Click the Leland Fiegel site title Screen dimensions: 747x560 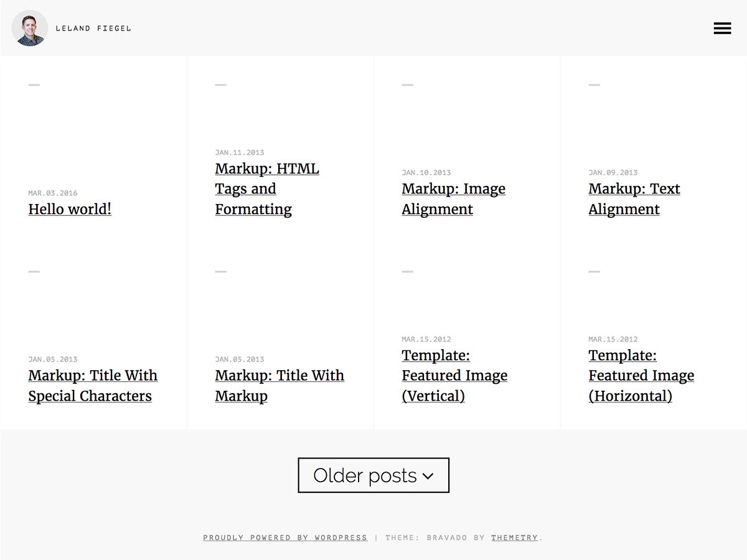(x=93, y=28)
